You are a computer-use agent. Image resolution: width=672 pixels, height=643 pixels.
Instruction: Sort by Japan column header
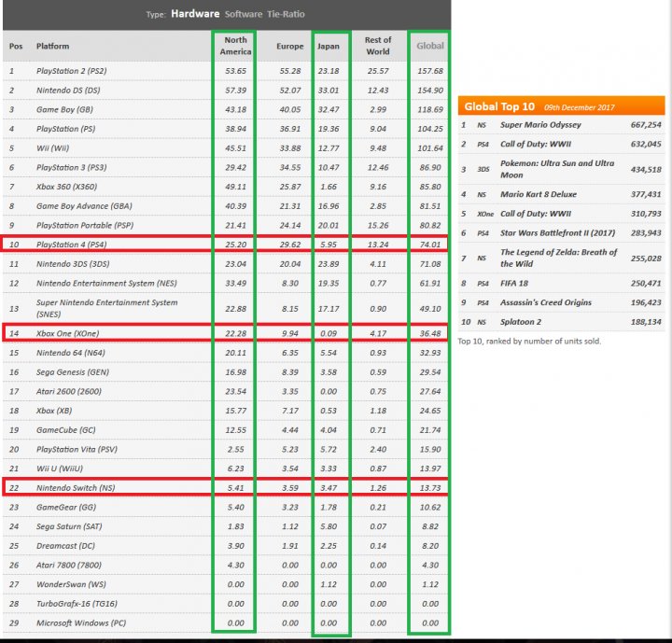[328, 46]
